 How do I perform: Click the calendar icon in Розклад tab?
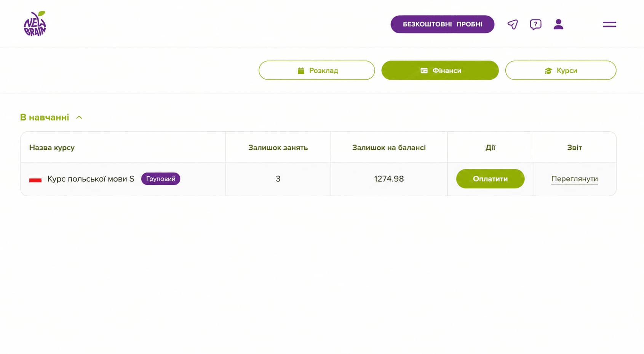(301, 70)
